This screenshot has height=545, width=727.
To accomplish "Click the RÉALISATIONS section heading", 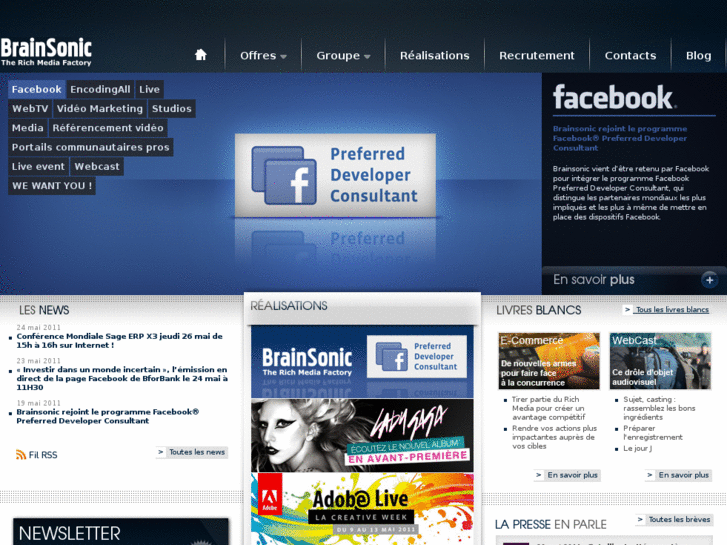I will coord(289,306).
